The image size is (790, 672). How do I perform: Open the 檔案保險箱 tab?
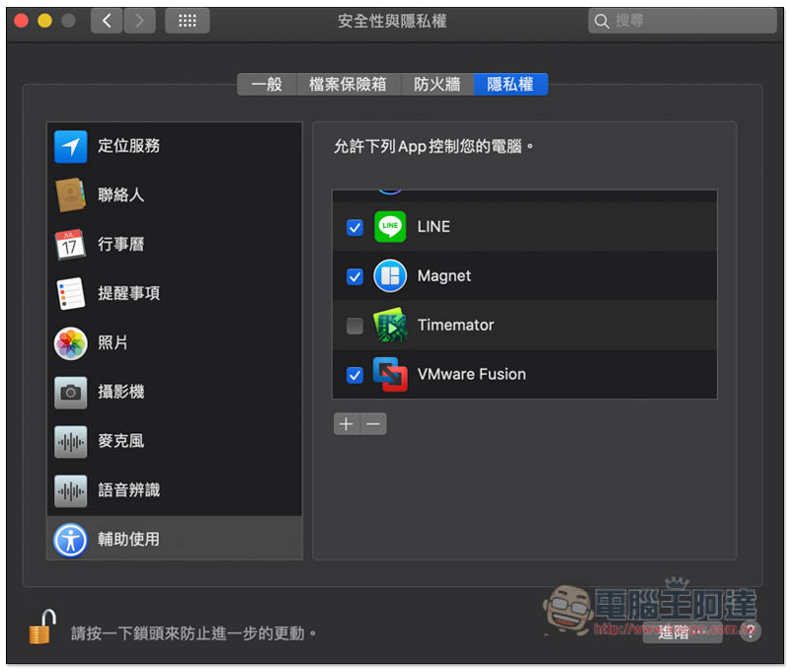tap(348, 84)
